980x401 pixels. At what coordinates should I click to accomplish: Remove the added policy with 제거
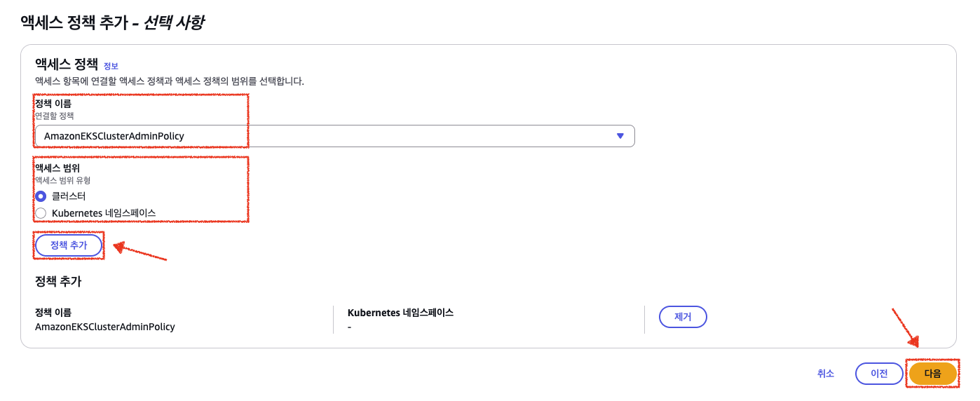tap(682, 317)
